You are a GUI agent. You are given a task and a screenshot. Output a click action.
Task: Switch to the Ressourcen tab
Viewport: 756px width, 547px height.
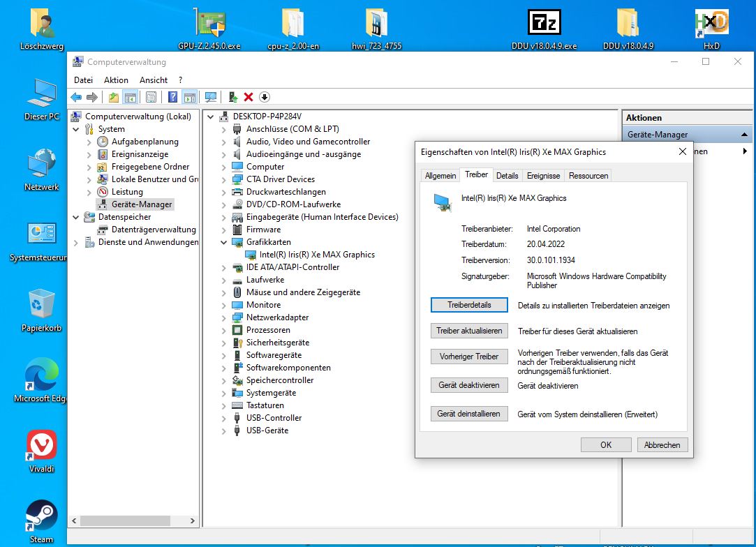tap(588, 176)
